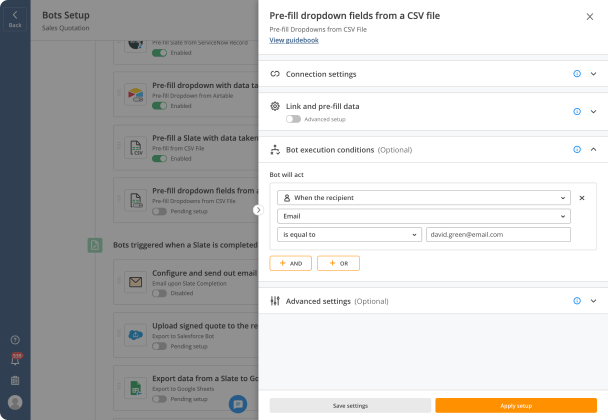Remove the recipient condition with X icon
The image size is (608, 420).
coord(582,198)
